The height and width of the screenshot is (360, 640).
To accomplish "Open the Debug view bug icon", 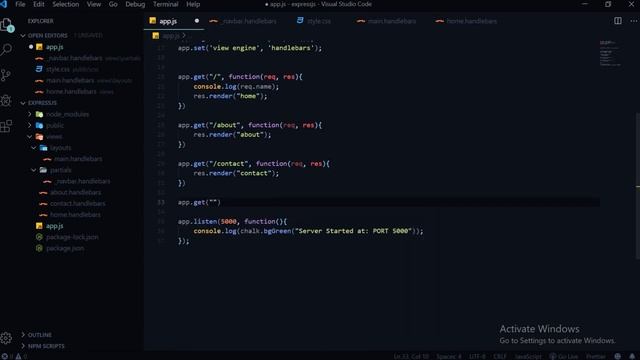I will click(6, 100).
